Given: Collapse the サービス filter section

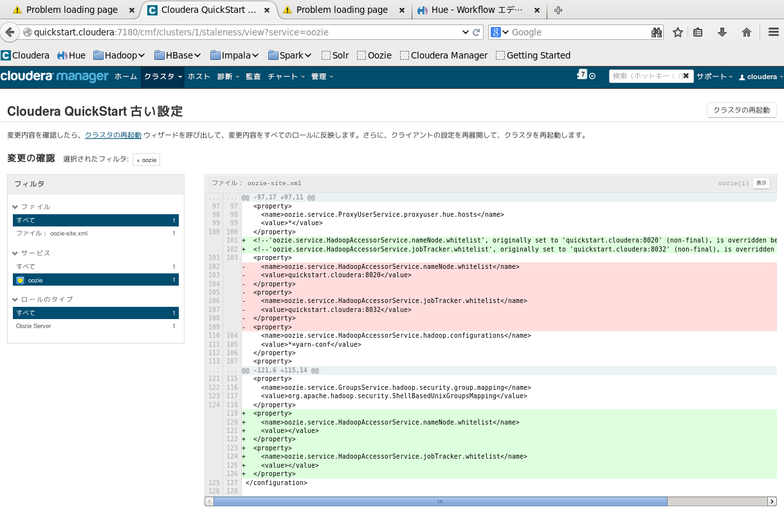Looking at the screenshot, I should [31, 253].
